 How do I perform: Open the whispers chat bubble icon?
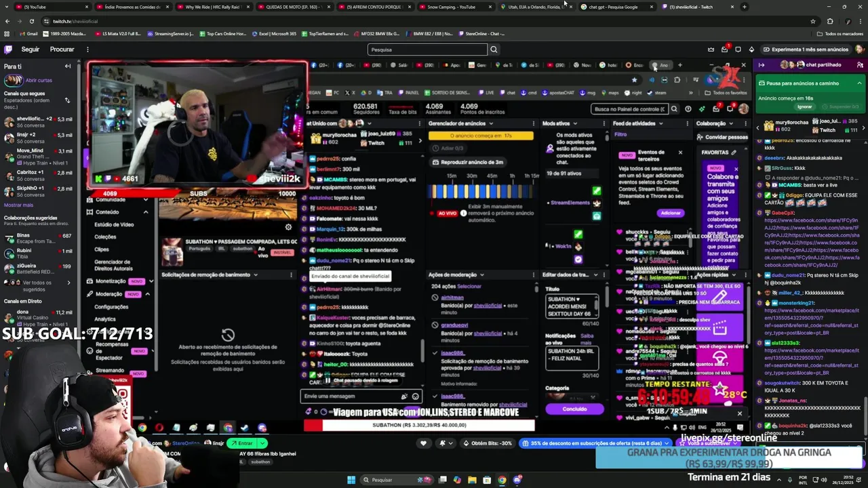click(738, 49)
